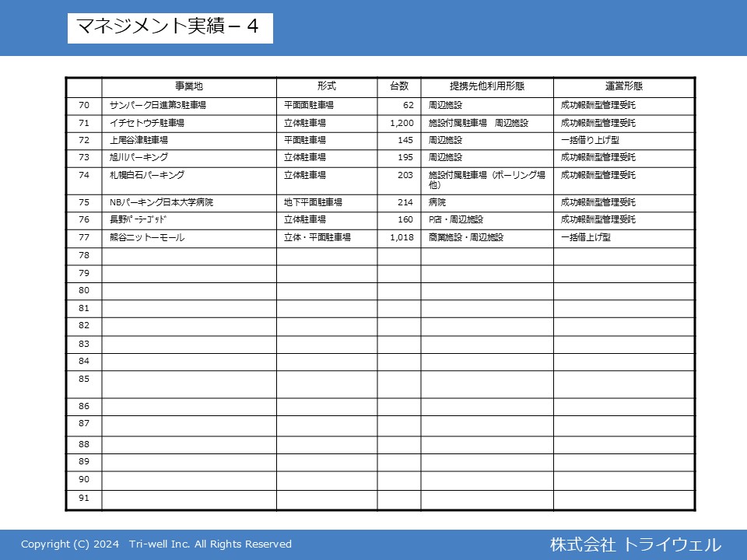Screen dimensions: 747x560
Task: Select "成功報酬型管理受託" in row 73
Action: [598, 157]
